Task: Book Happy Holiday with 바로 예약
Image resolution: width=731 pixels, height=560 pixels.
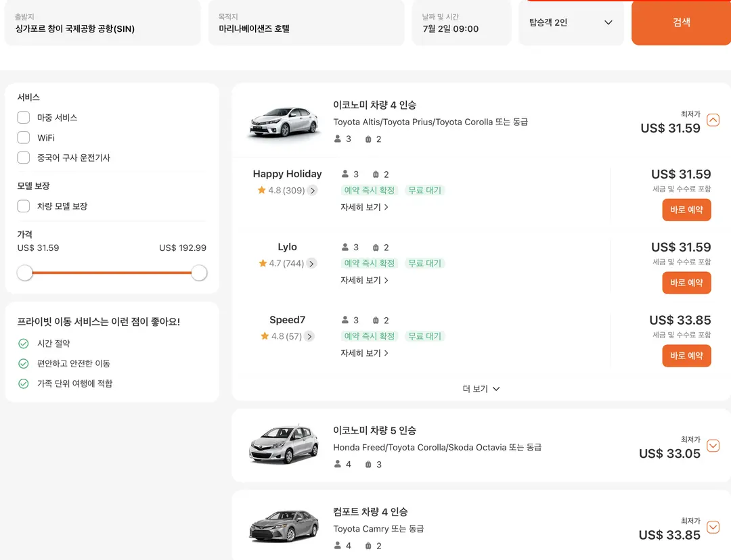Action: (686, 210)
